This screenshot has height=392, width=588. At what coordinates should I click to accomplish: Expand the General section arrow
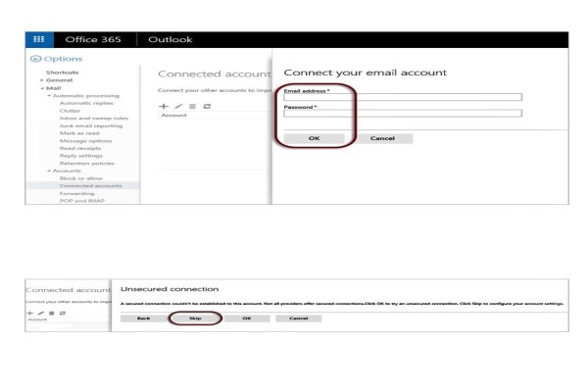(x=41, y=80)
